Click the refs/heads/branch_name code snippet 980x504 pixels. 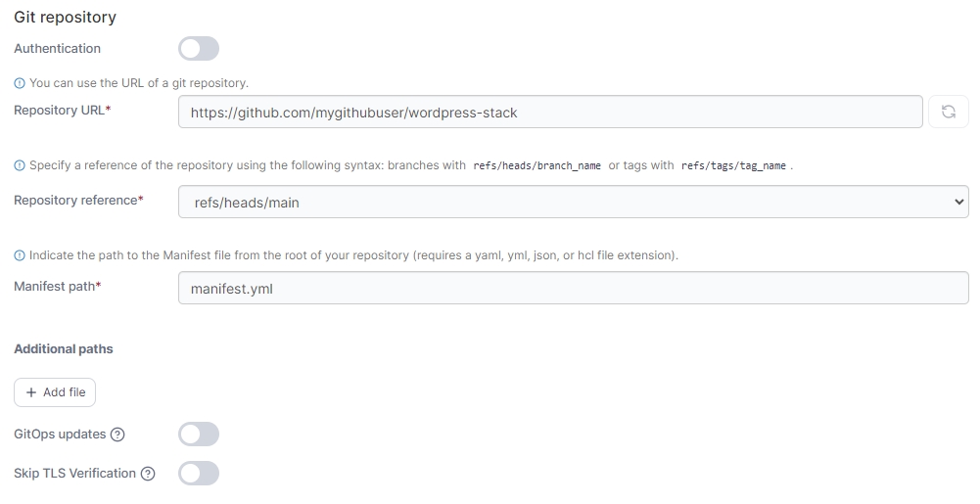(x=537, y=166)
